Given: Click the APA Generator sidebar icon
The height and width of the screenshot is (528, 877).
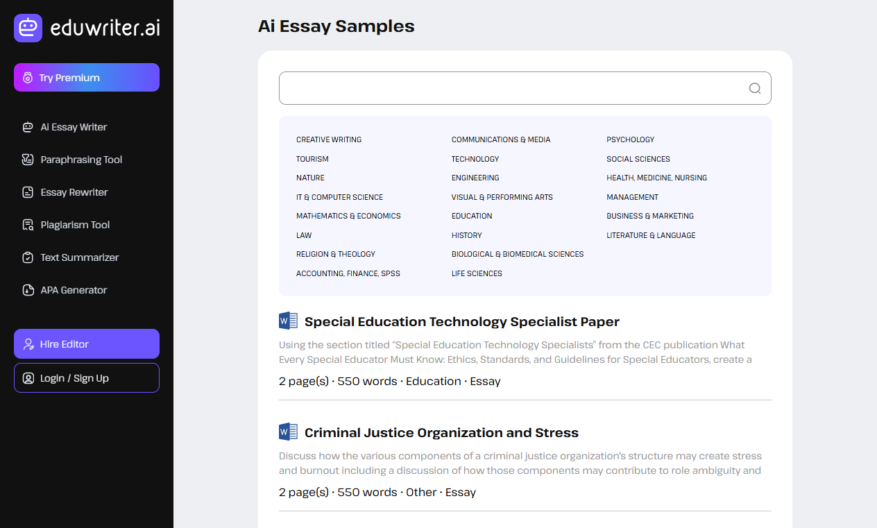Looking at the screenshot, I should [x=27, y=290].
